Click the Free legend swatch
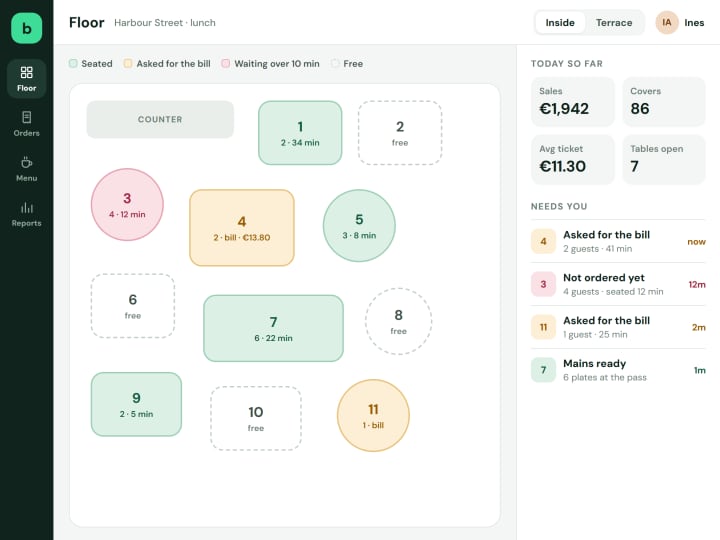The width and height of the screenshot is (720, 540). 335,63
